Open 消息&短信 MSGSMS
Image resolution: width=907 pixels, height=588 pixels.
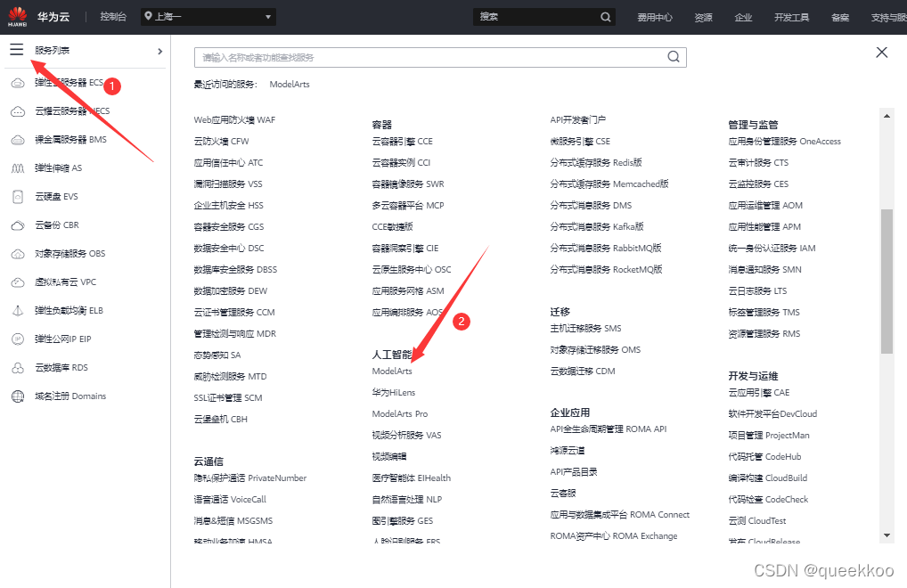pyautogui.click(x=233, y=521)
